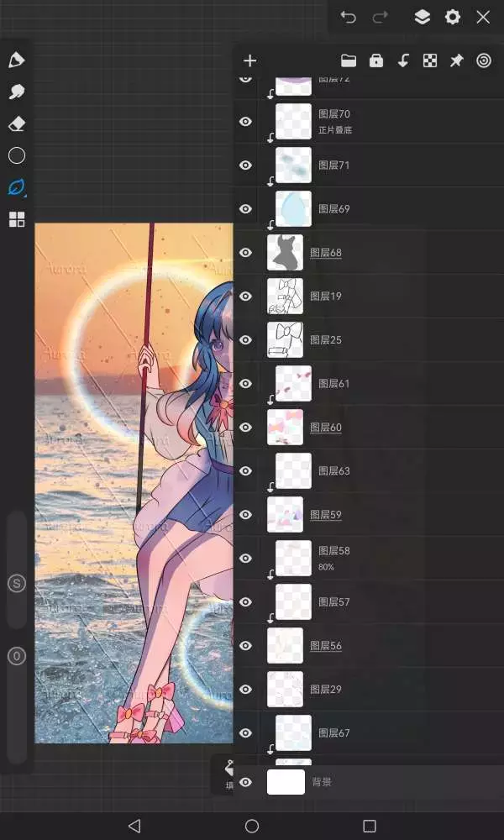The height and width of the screenshot is (840, 504).
Task: Tap the blue lasso selection tool
Action: coord(16,187)
